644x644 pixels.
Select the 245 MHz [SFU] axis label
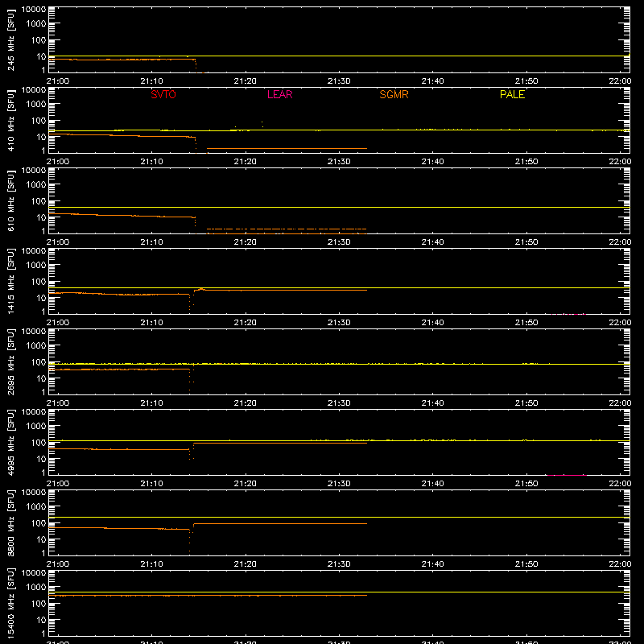coord(10,40)
